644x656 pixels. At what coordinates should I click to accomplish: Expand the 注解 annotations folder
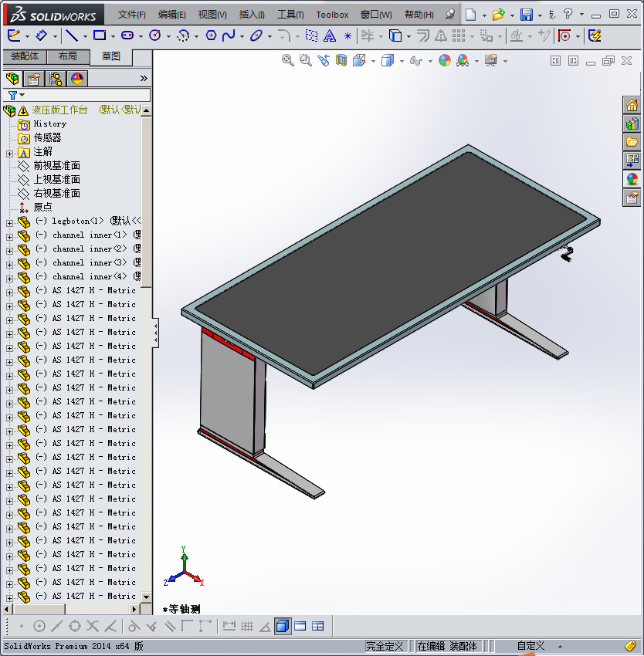coord(9,154)
